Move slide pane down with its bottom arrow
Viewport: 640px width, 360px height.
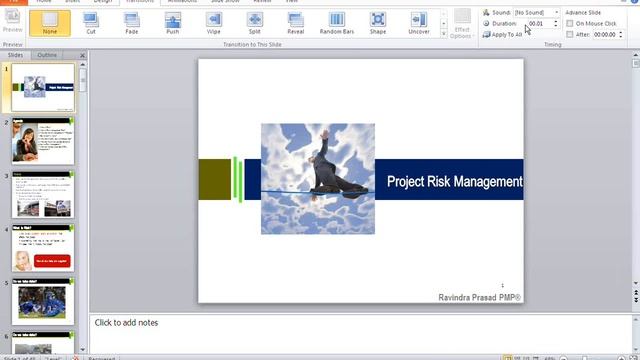tap(83, 349)
